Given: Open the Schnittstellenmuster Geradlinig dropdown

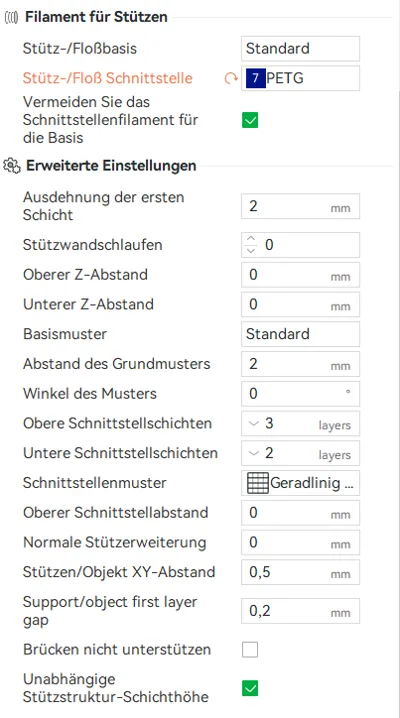Looking at the screenshot, I should [x=300, y=483].
